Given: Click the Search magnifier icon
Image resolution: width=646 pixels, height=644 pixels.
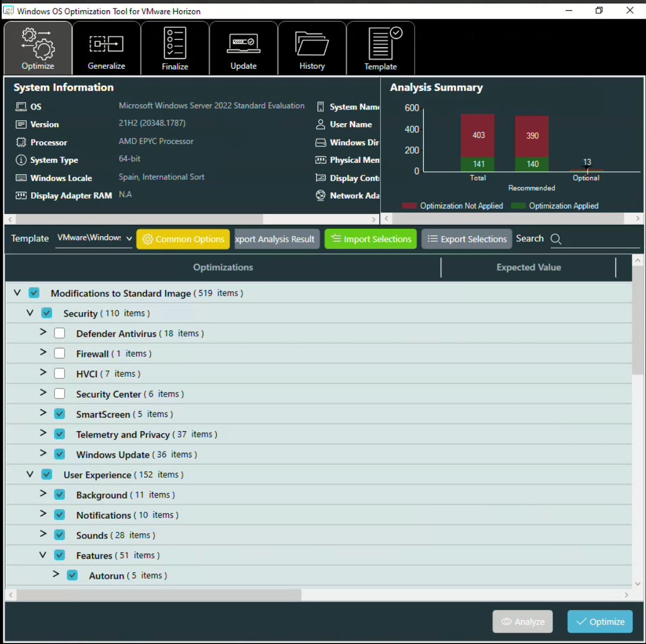Looking at the screenshot, I should point(556,239).
